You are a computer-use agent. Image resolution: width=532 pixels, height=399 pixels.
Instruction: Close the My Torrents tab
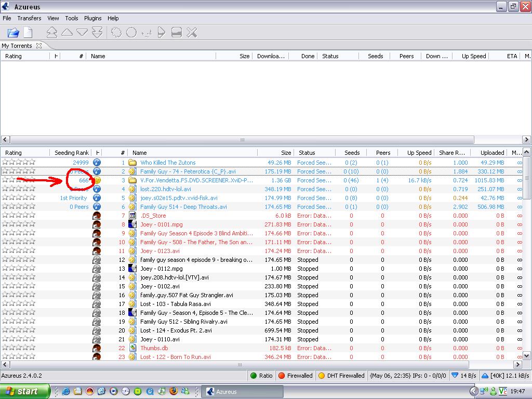click(x=39, y=46)
